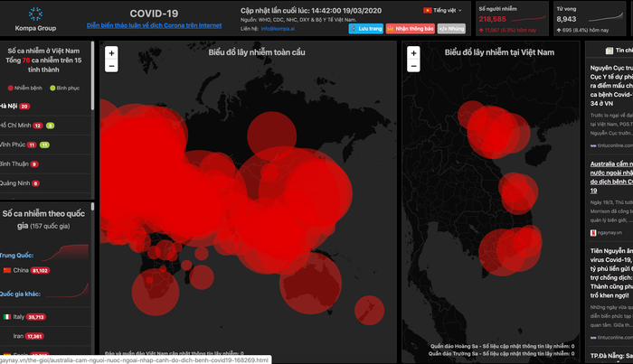Click the scrollbar of the Vietnam provinces list
633x364 pixels.
point(92,76)
